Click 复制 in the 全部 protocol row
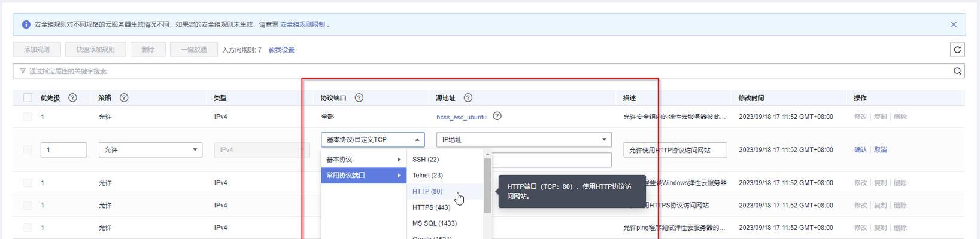This screenshot has height=239, width=980. click(x=880, y=117)
